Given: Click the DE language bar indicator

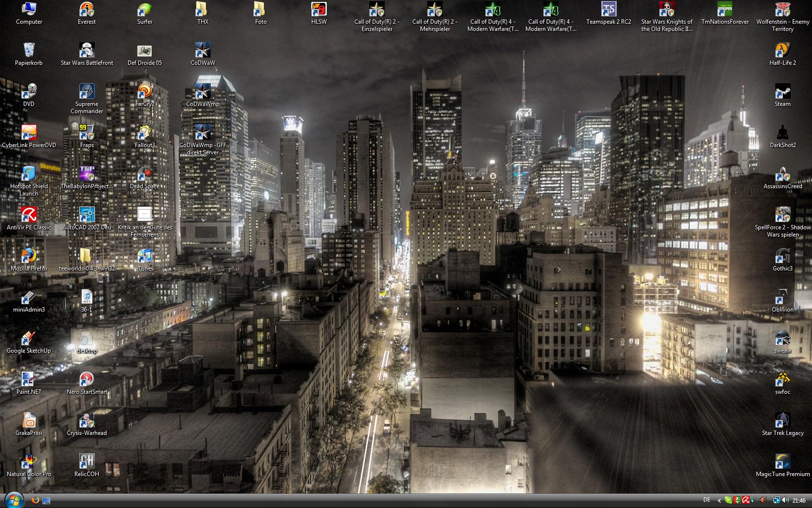Looking at the screenshot, I should pos(707,500).
